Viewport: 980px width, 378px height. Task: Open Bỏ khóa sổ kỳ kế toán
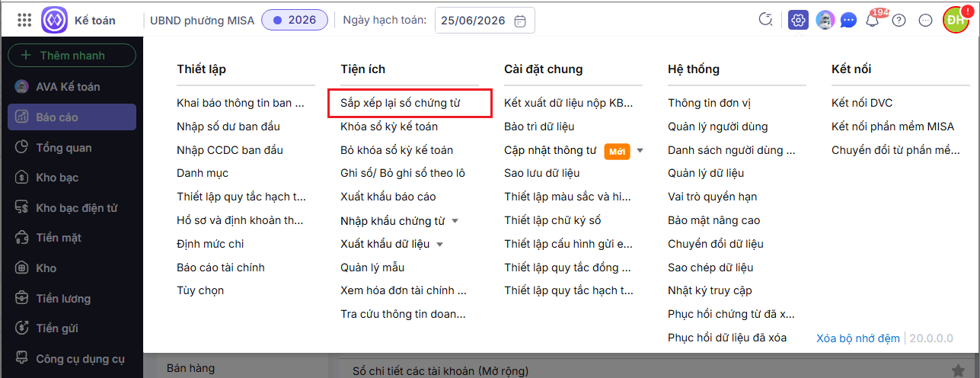(397, 150)
